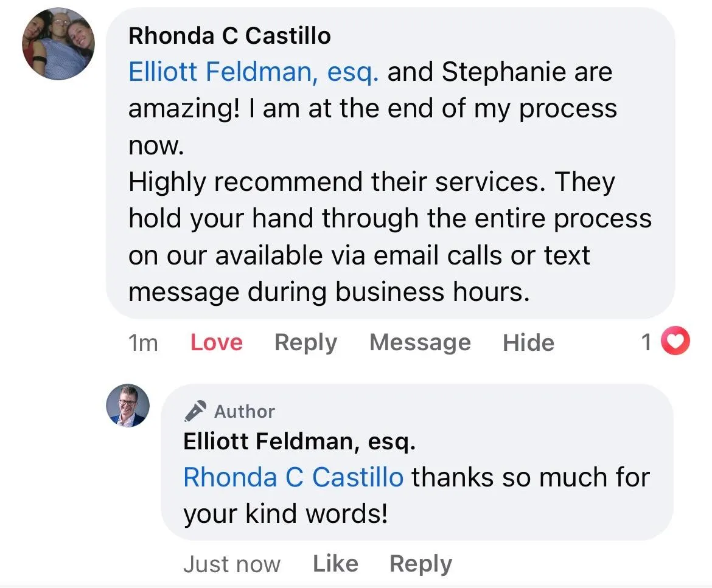The image size is (712, 588).
Task: Hide Rhonda C Castillo's comment
Action: click(x=528, y=342)
